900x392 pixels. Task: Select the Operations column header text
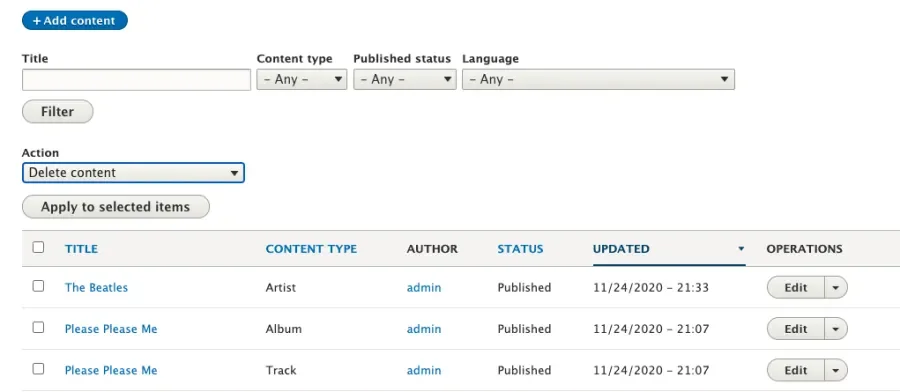pyautogui.click(x=804, y=249)
